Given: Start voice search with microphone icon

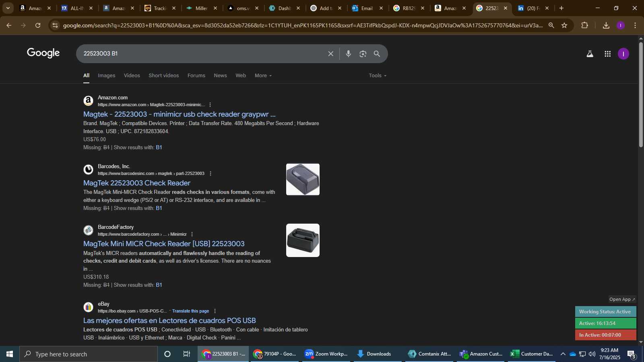Looking at the screenshot, I should (349, 53).
